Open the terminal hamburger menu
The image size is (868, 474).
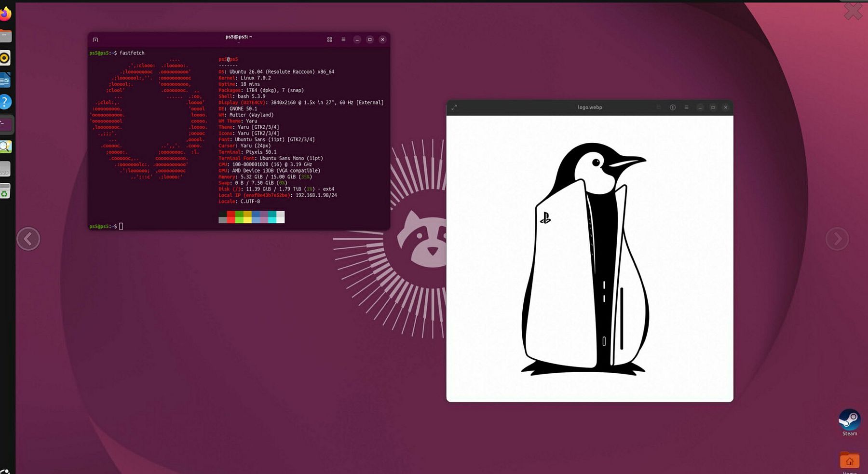[x=343, y=40]
